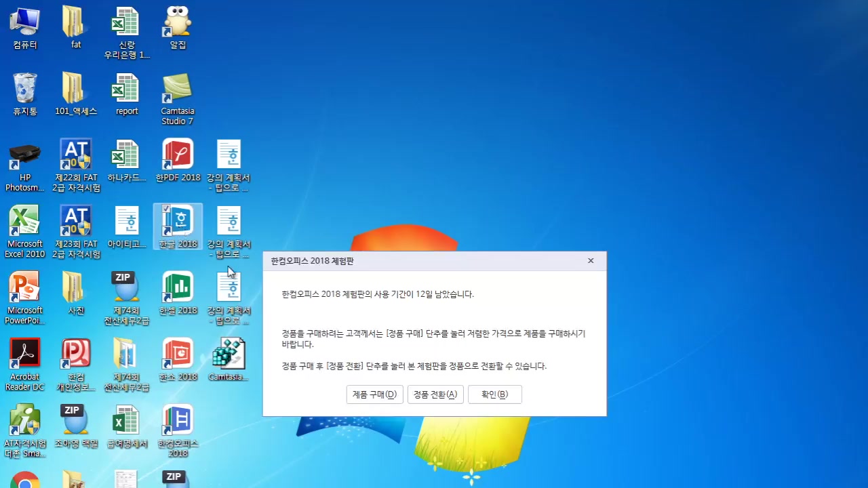This screenshot has width=868, height=488.
Task: Click the 정품 전환(A) conversion button
Action: [x=435, y=394]
